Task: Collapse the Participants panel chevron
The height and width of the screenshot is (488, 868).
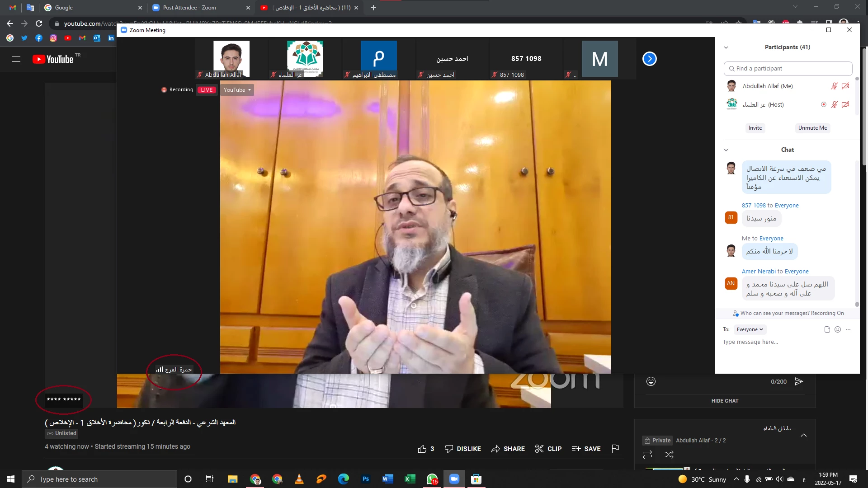Action: (726, 47)
